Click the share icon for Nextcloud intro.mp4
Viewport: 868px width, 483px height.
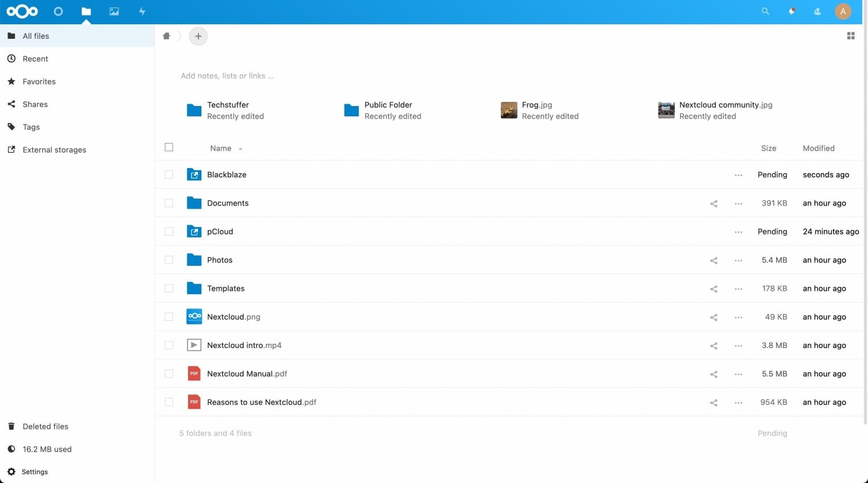coord(713,345)
